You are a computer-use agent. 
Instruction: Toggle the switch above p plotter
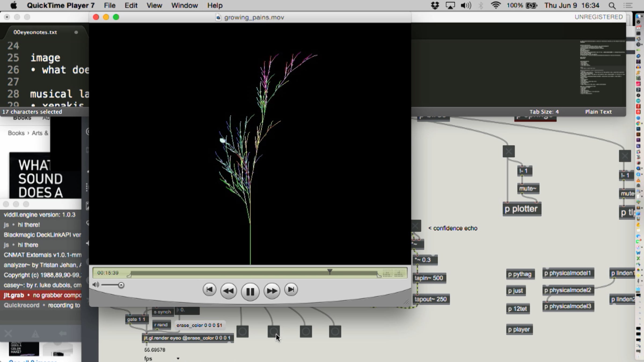coord(508,152)
